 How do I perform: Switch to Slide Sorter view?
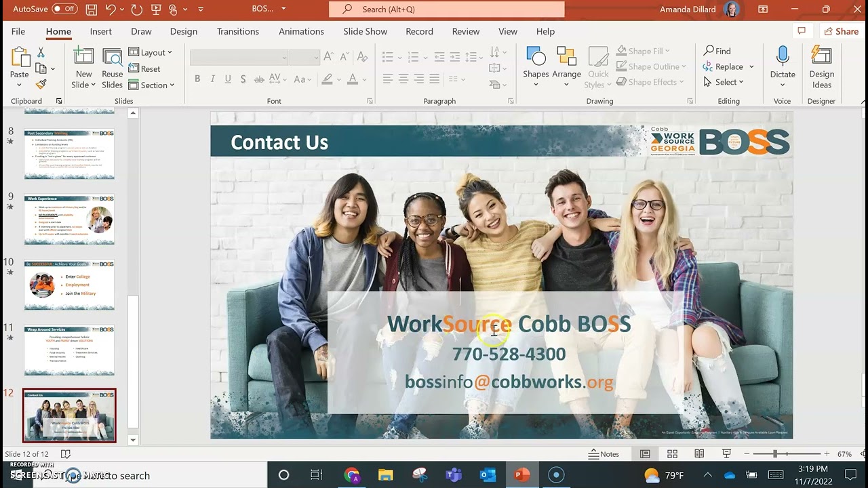point(672,454)
